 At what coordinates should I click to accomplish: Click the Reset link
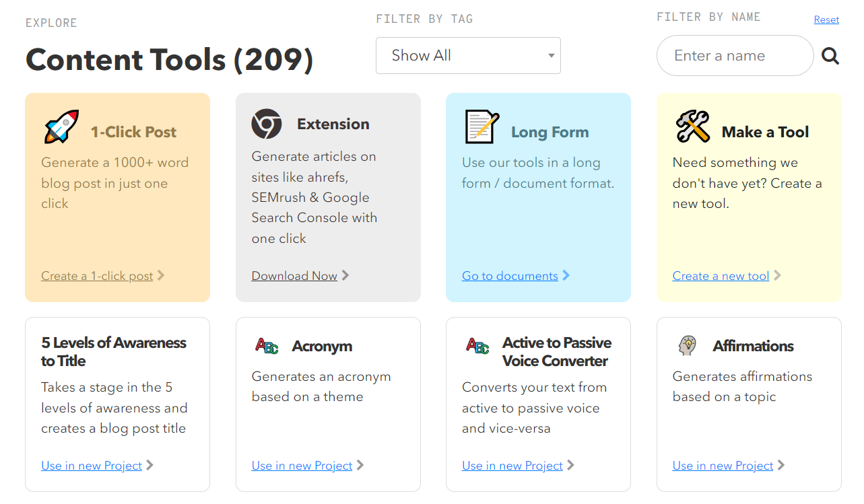(826, 20)
